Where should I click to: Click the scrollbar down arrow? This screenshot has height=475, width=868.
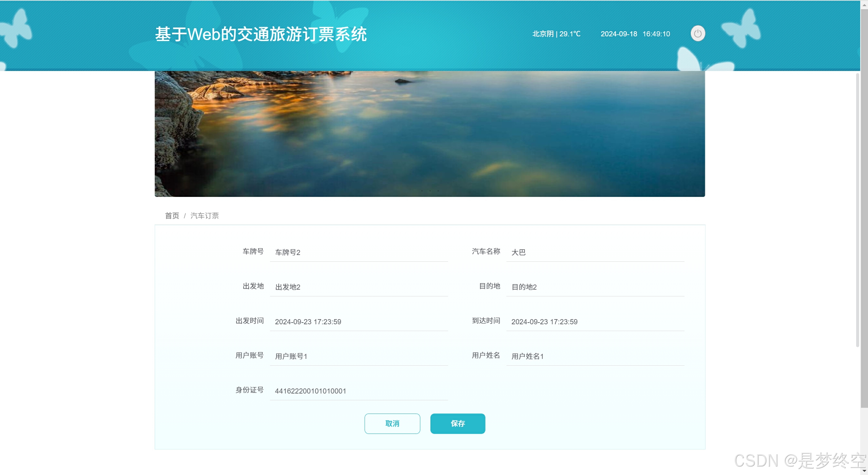[864, 471]
